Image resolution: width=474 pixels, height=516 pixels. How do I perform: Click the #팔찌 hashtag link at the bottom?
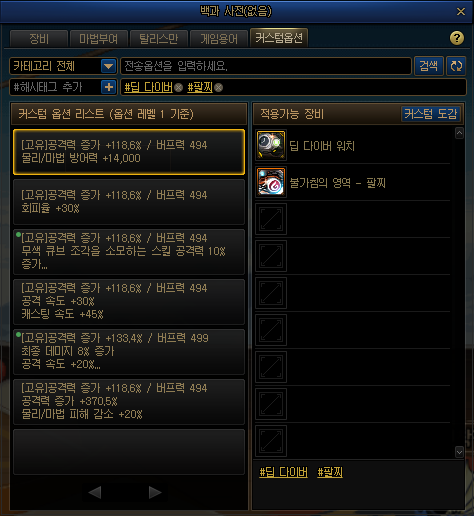click(330, 472)
